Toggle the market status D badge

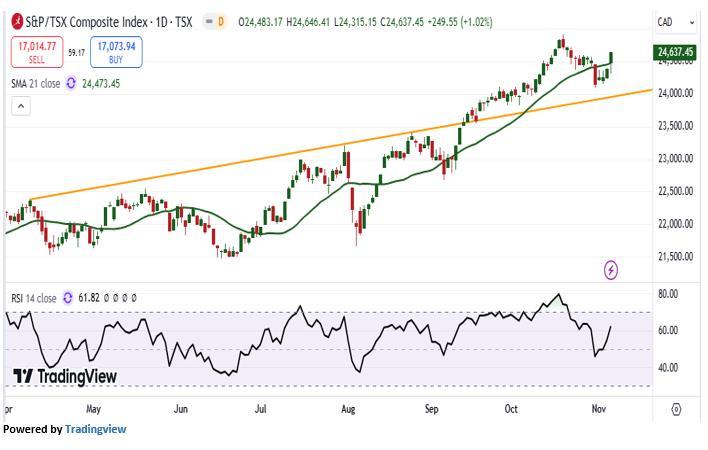point(220,21)
